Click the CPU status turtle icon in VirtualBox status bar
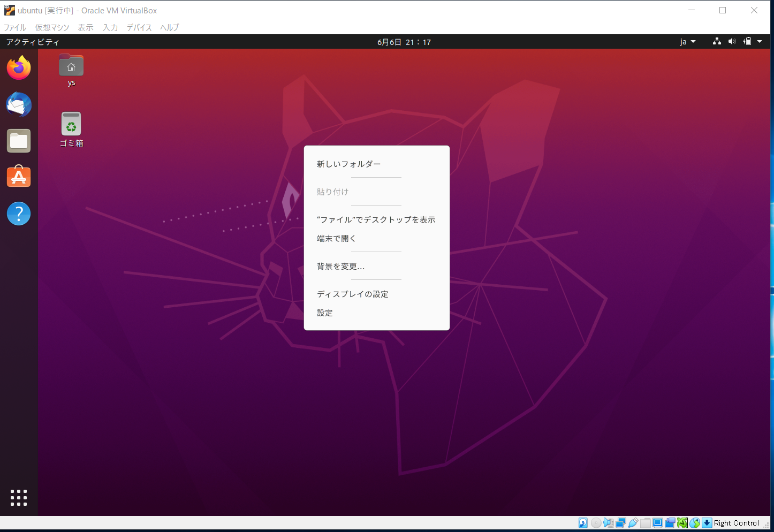The height and width of the screenshot is (532, 774). pos(682,523)
